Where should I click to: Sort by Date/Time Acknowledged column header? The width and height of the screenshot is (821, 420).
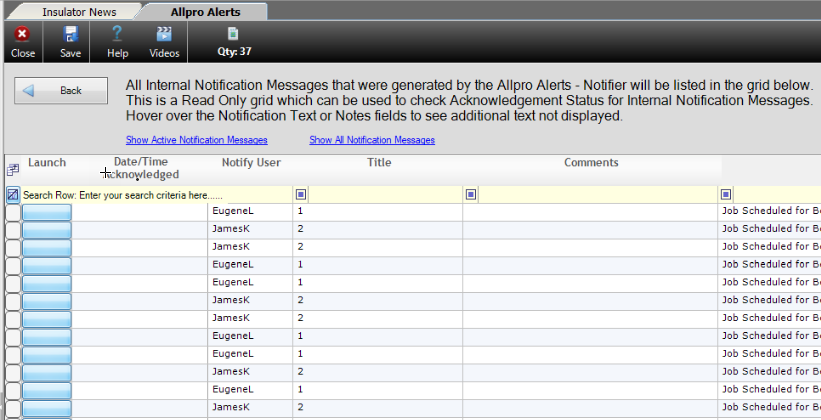tap(141, 168)
